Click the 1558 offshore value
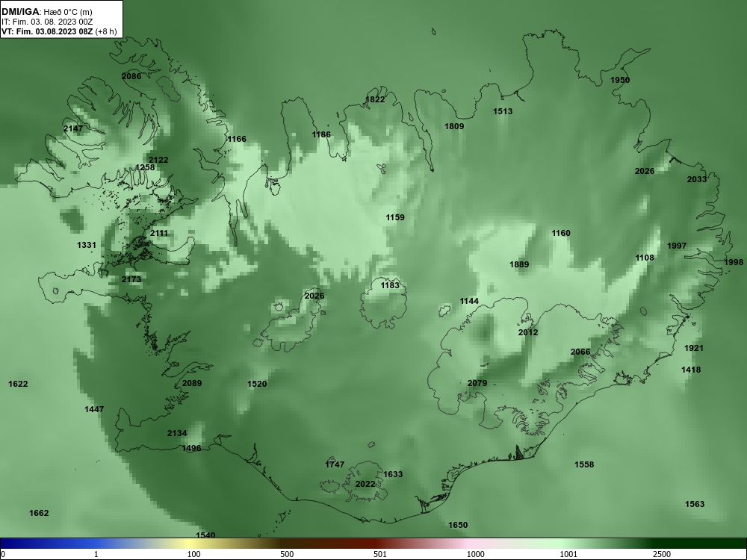The height and width of the screenshot is (560, 747). point(584,464)
